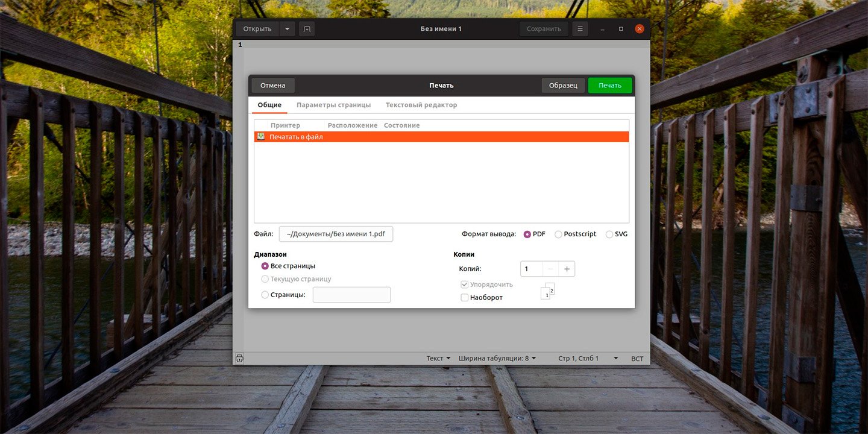The height and width of the screenshot is (434, 868).
Task: Switch to the Параметры страницы tab
Action: pyautogui.click(x=333, y=105)
